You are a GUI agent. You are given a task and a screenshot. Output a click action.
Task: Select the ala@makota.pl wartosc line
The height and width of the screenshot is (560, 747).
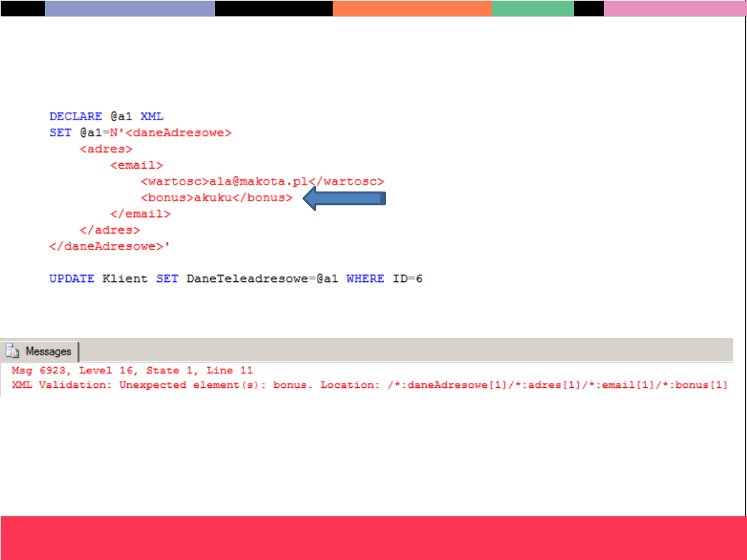tap(261, 181)
